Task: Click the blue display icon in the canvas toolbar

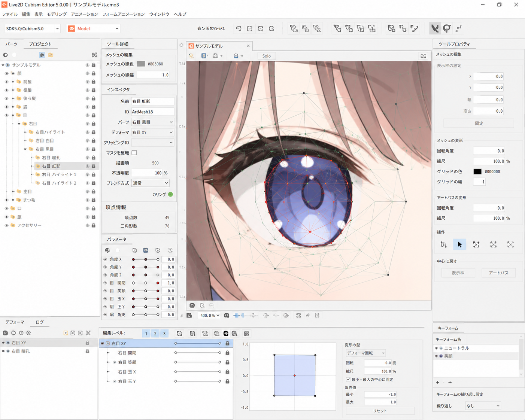Action: [204, 56]
